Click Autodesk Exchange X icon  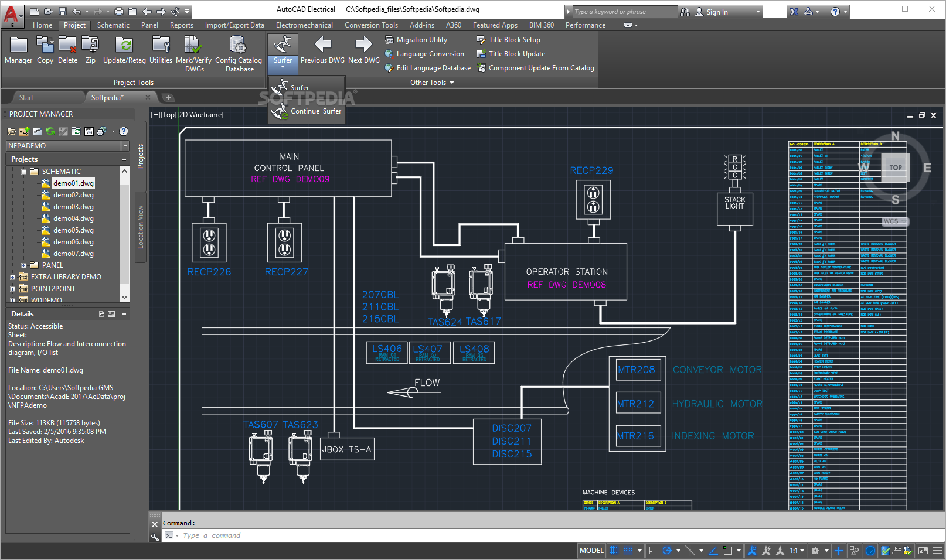coord(794,12)
